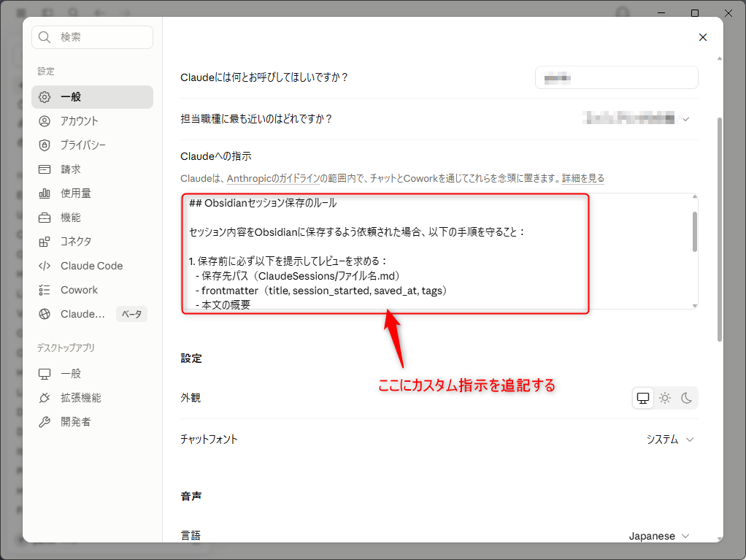Viewport: 746px width, 560px height.
Task: Open the 機能 settings section
Action: point(92,218)
